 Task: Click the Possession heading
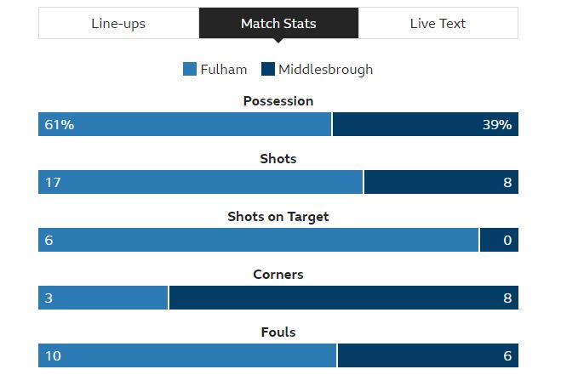tap(278, 101)
